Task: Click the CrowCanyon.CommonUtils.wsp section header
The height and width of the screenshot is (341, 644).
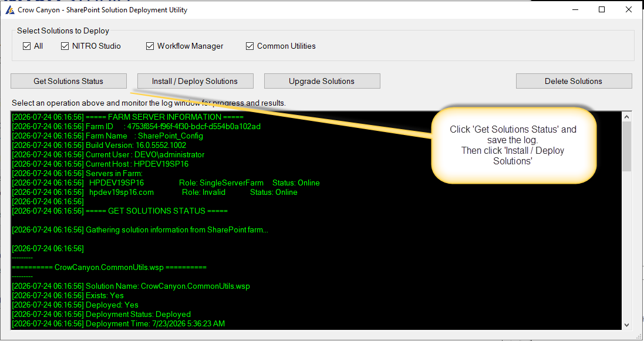Action: 109,268
